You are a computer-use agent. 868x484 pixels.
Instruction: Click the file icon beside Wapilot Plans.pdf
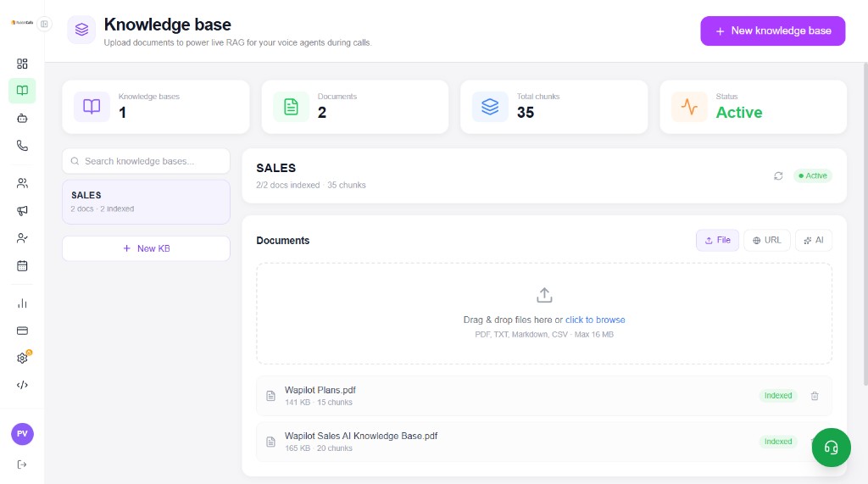[270, 396]
